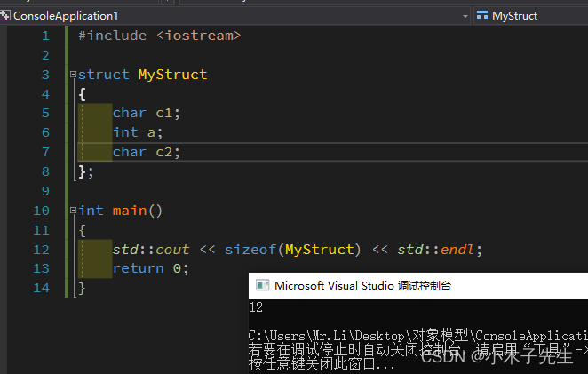Click the console file path text line
Image resolution: width=588 pixels, height=374 pixels.
(417, 336)
